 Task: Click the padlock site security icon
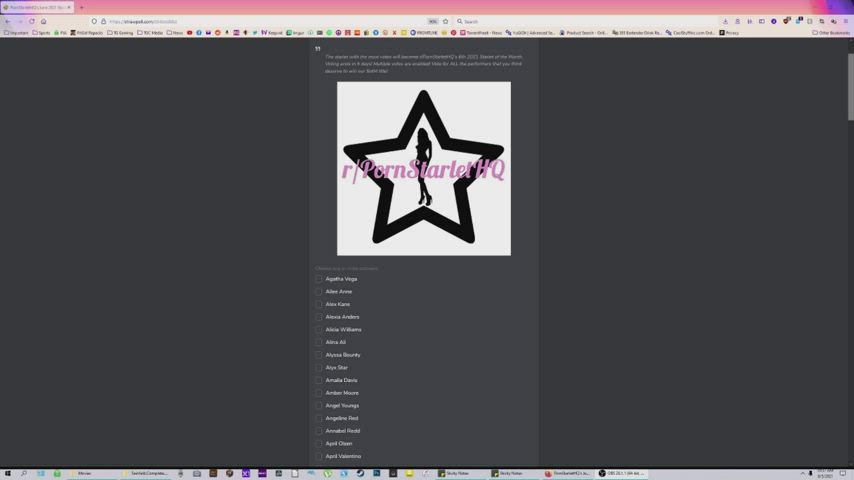pyautogui.click(x=103, y=21)
